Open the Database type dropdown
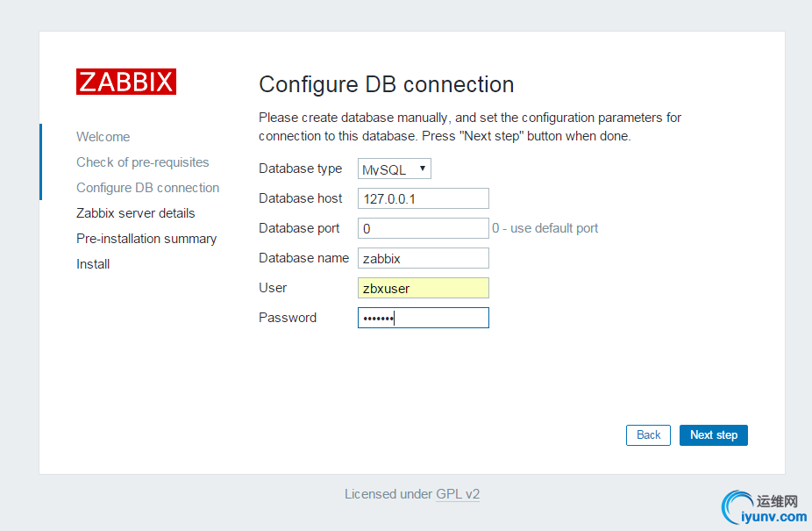Screen dimensions: 812x531 click(395, 169)
